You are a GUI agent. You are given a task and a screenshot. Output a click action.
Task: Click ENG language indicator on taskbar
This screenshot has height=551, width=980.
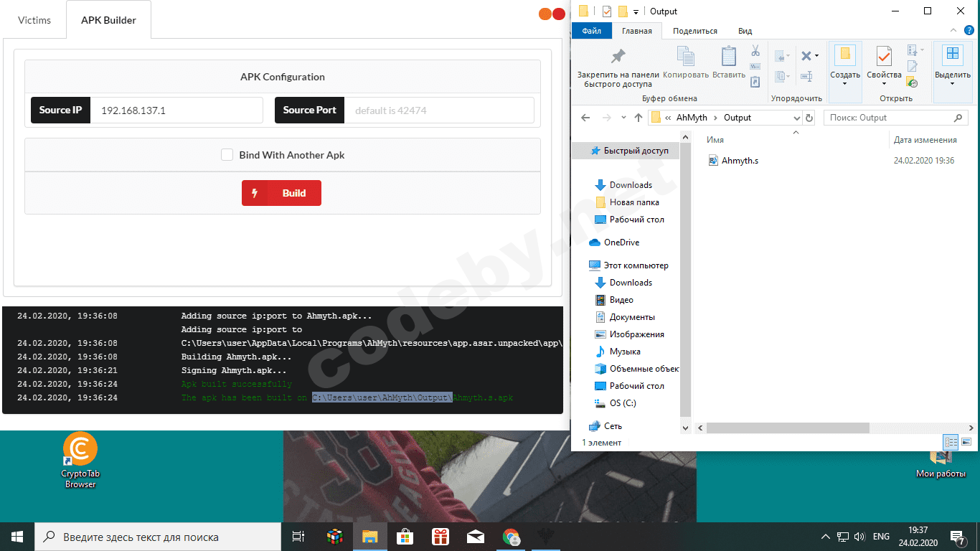881,537
